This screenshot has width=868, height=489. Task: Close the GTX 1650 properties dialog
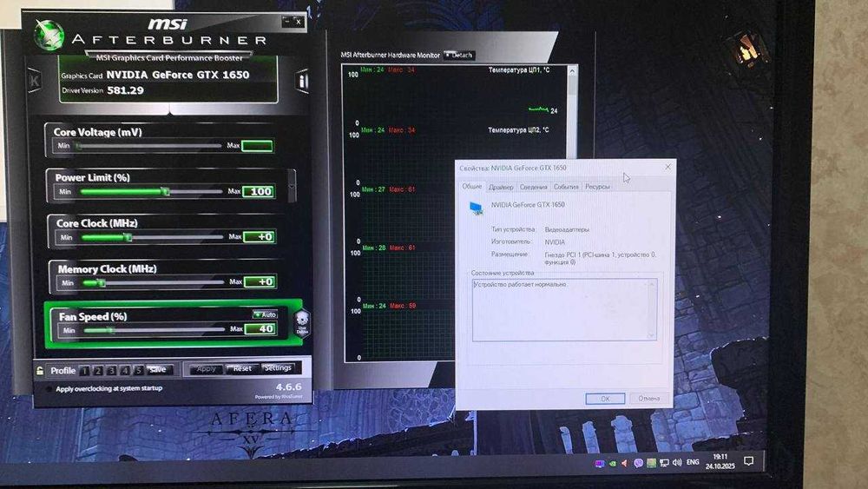[667, 167]
